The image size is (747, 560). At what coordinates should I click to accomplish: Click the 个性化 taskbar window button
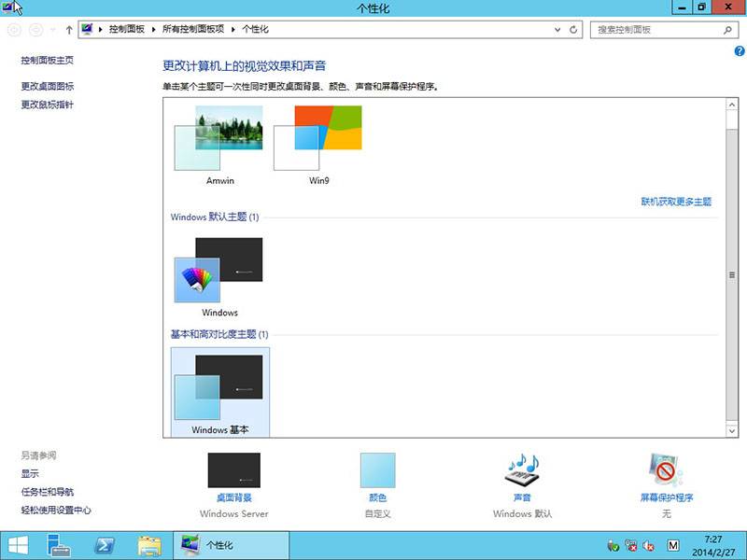pyautogui.click(x=231, y=545)
